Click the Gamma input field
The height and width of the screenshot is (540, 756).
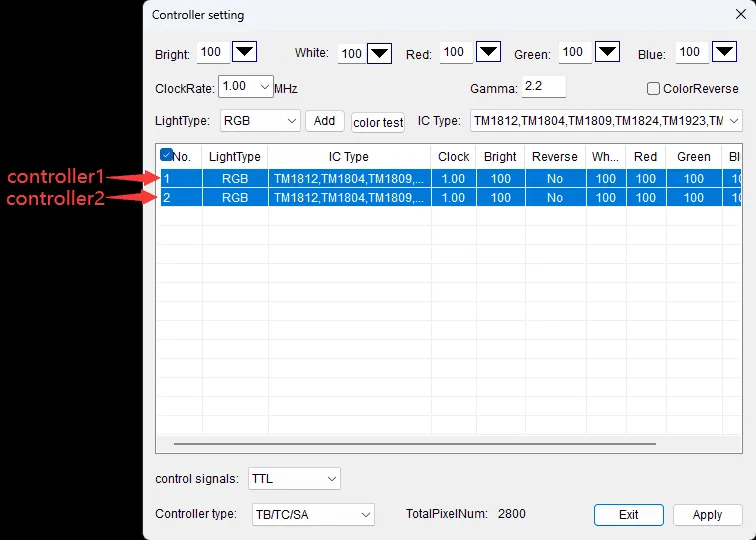[543, 87]
